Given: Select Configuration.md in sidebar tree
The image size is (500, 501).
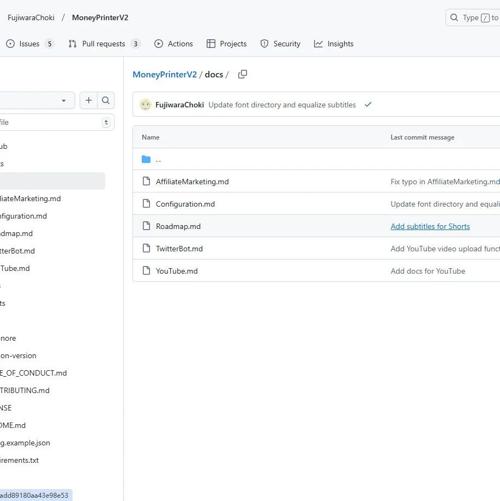Looking at the screenshot, I should (x=23, y=216).
